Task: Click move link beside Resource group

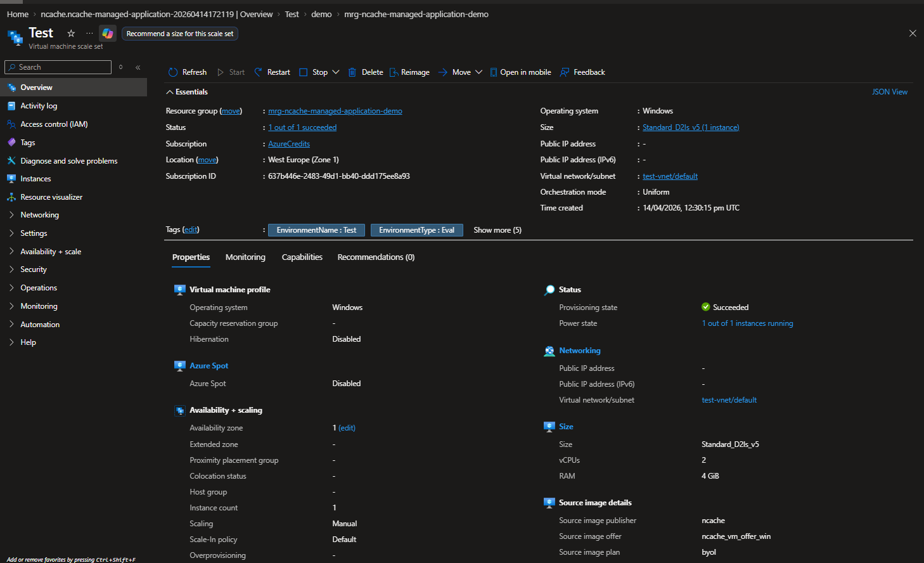Action: click(x=231, y=111)
